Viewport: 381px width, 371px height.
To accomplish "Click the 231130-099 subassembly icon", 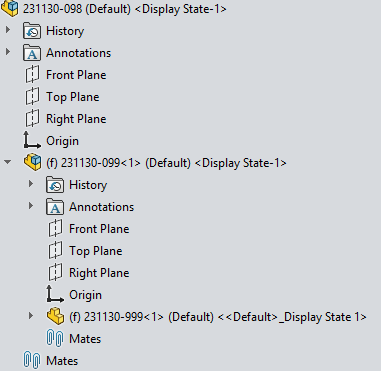I will point(33,163).
